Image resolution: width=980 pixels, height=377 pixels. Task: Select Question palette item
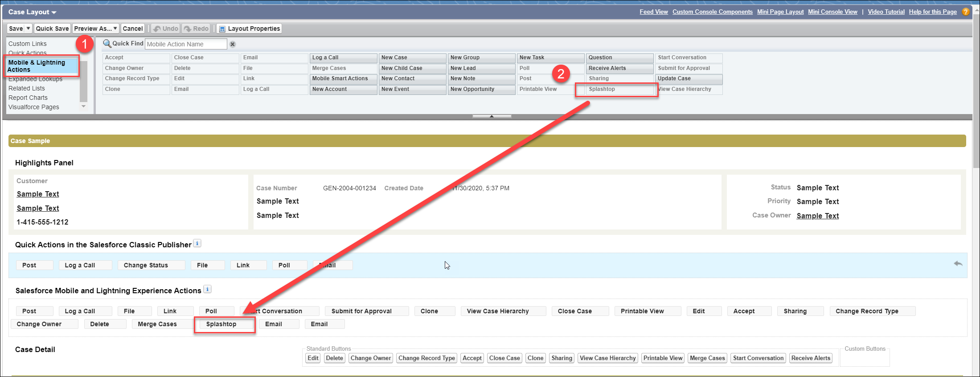[620, 57]
